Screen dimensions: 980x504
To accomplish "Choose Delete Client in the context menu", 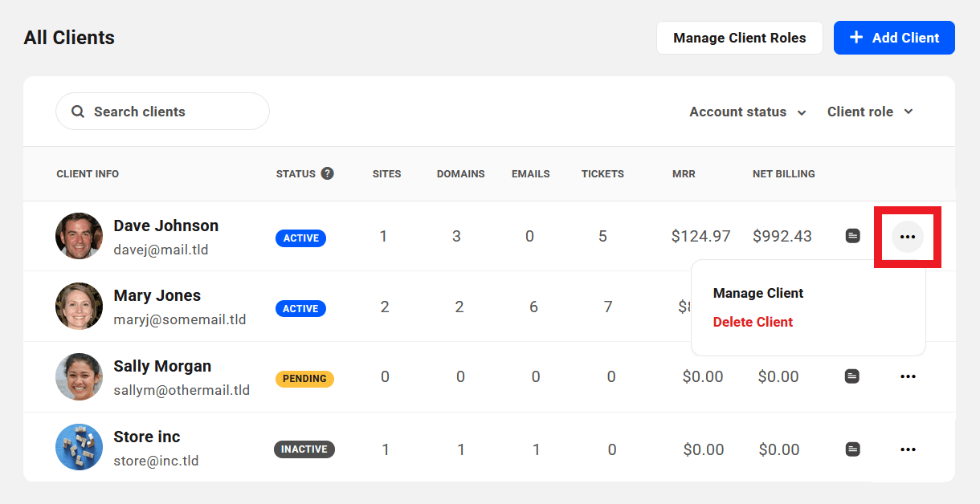I will pyautogui.click(x=753, y=322).
